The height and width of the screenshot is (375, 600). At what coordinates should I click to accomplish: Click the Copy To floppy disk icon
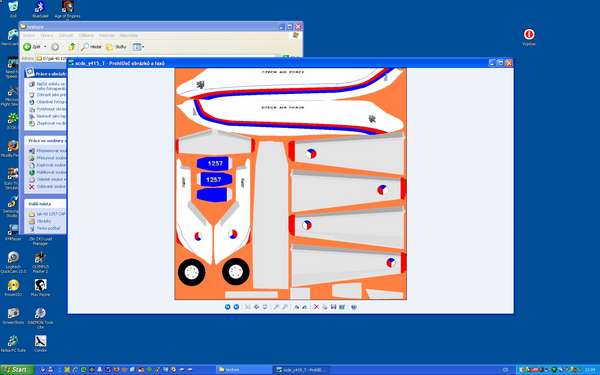pyautogui.click(x=333, y=307)
